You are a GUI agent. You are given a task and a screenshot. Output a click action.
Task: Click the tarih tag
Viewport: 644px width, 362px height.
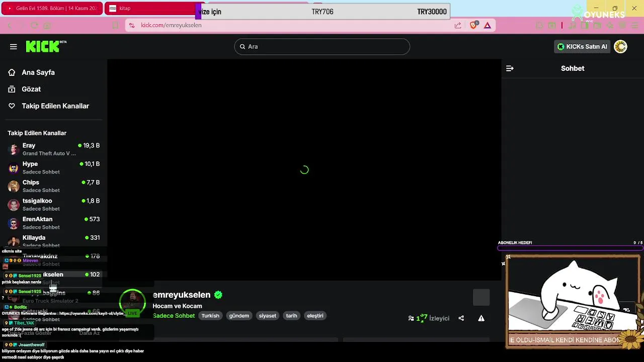(292, 316)
